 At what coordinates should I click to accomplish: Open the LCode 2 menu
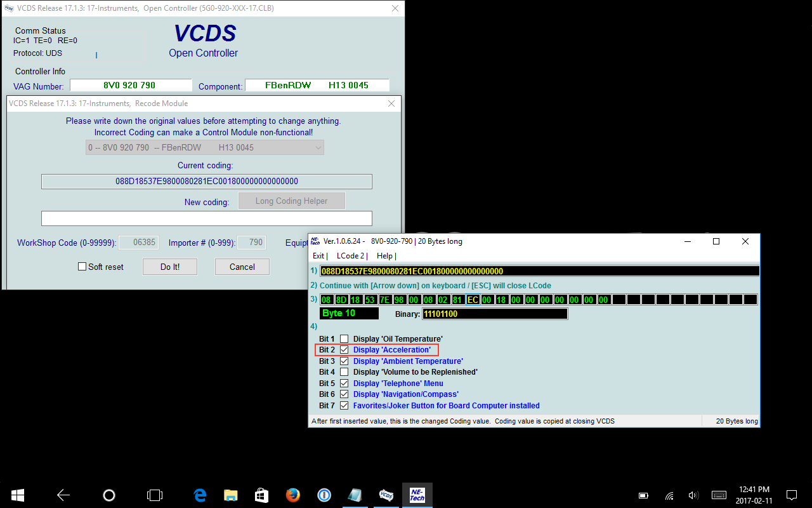coord(351,256)
